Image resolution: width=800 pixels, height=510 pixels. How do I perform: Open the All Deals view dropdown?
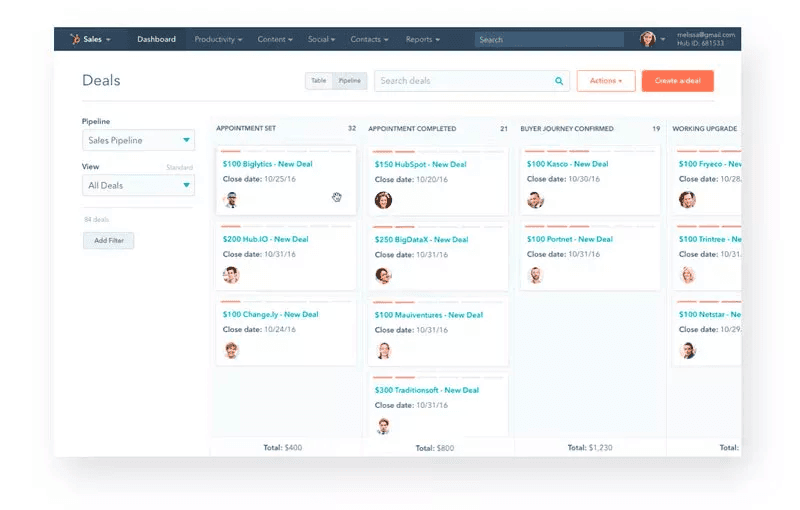click(138, 185)
